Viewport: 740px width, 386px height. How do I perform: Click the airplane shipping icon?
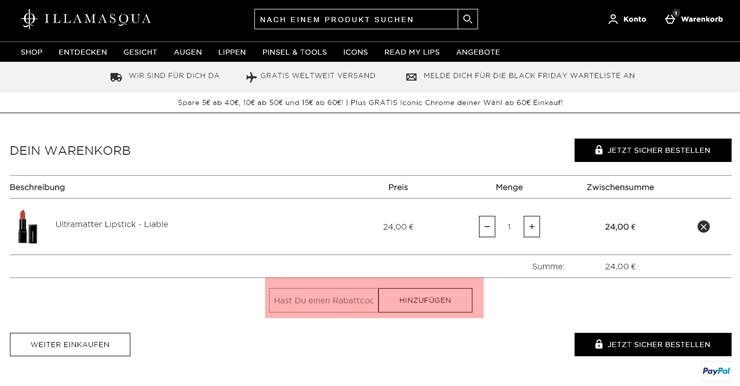click(x=251, y=76)
